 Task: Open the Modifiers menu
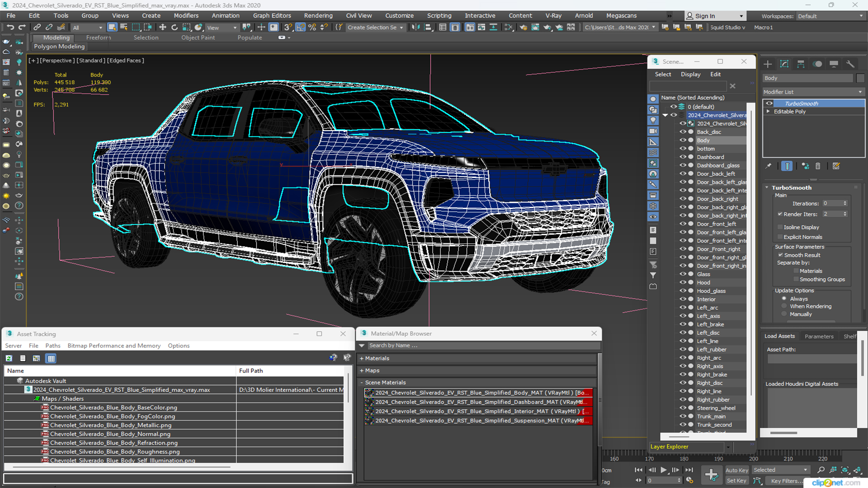click(x=186, y=16)
